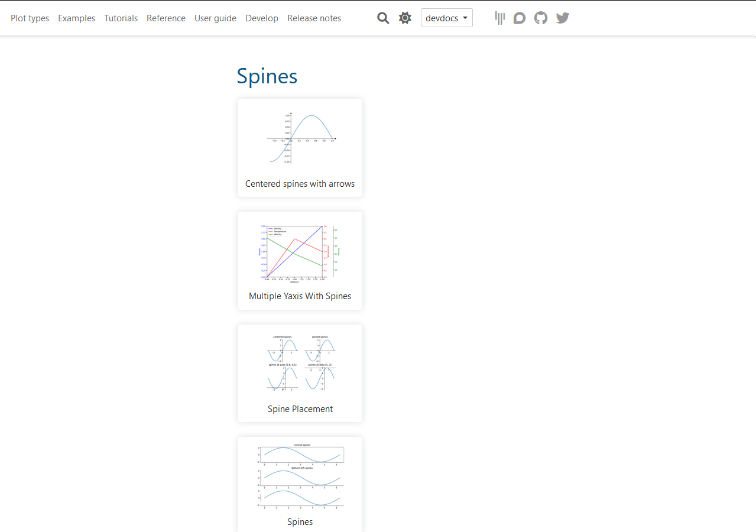This screenshot has height=532, width=756.
Task: Navigate to Plot types
Action: click(30, 18)
